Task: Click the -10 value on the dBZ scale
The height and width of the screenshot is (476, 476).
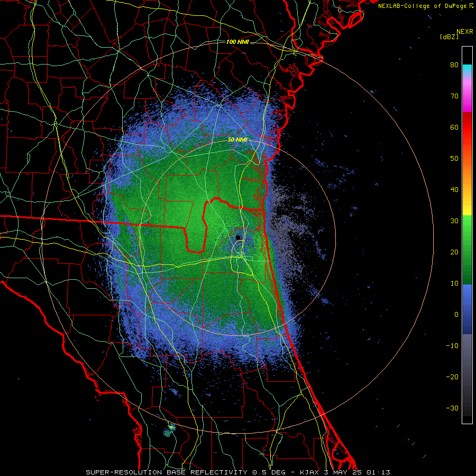Action: click(452, 346)
